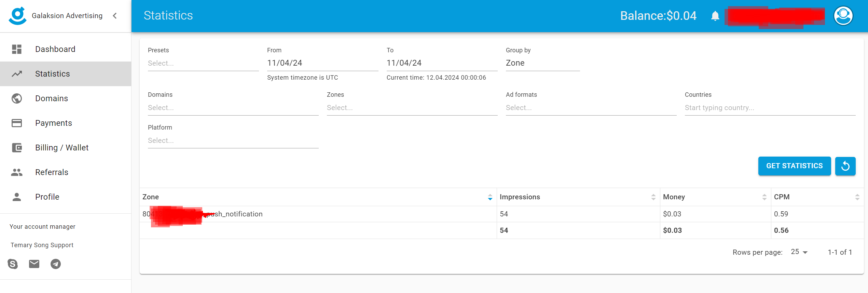Click the GET STATISTICS button
Image resolution: width=868 pixels, height=293 pixels.
coord(795,166)
